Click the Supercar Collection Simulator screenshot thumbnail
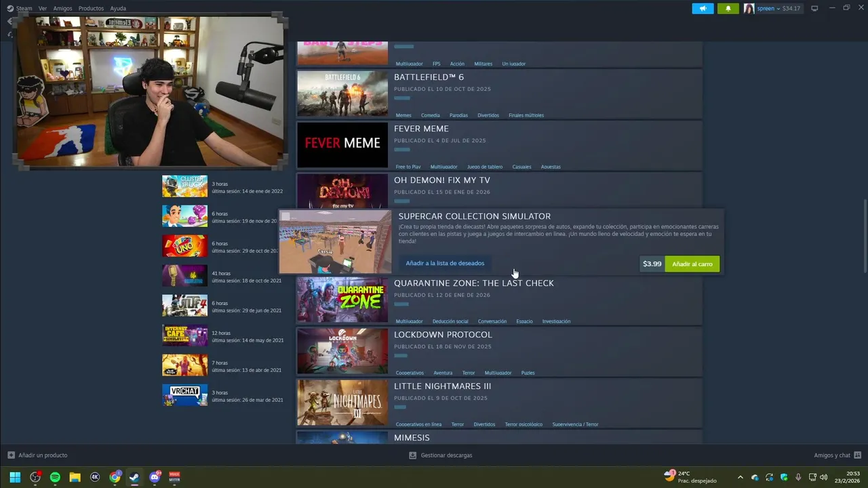The height and width of the screenshot is (488, 868). 335,241
